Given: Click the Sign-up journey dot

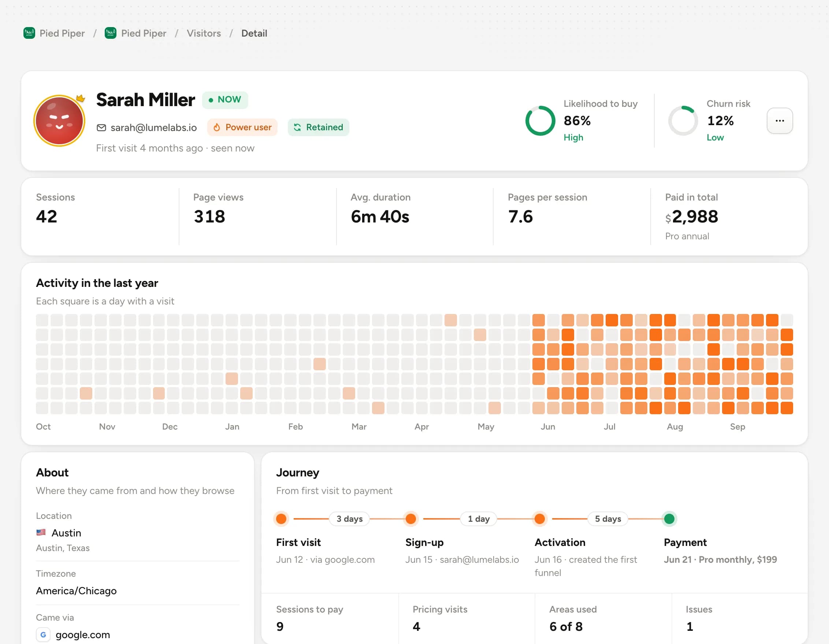Looking at the screenshot, I should [411, 519].
